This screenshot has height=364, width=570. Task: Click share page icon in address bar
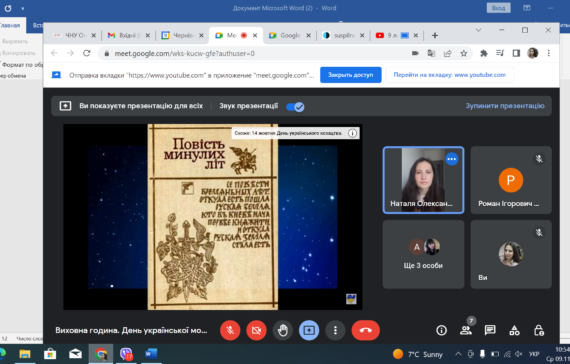click(447, 53)
